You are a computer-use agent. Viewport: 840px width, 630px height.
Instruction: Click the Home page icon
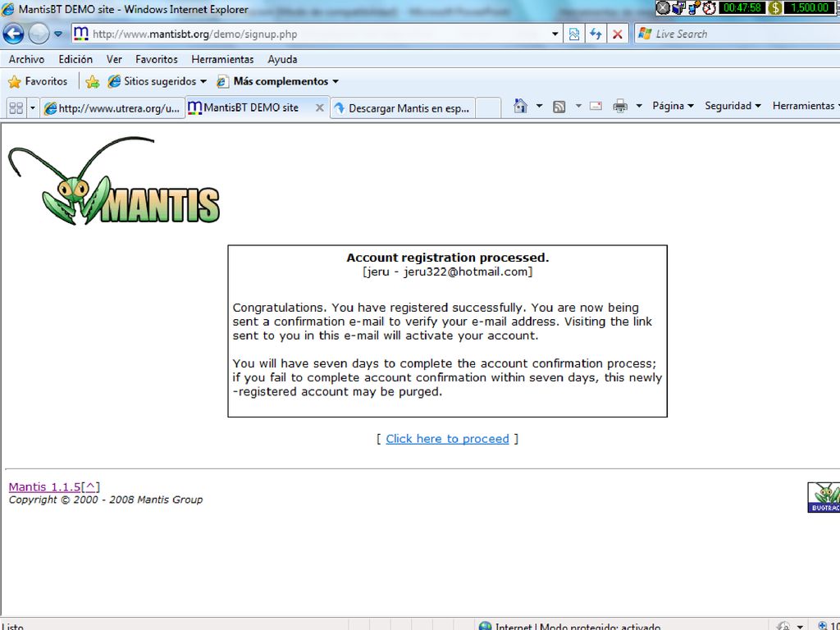click(x=520, y=106)
